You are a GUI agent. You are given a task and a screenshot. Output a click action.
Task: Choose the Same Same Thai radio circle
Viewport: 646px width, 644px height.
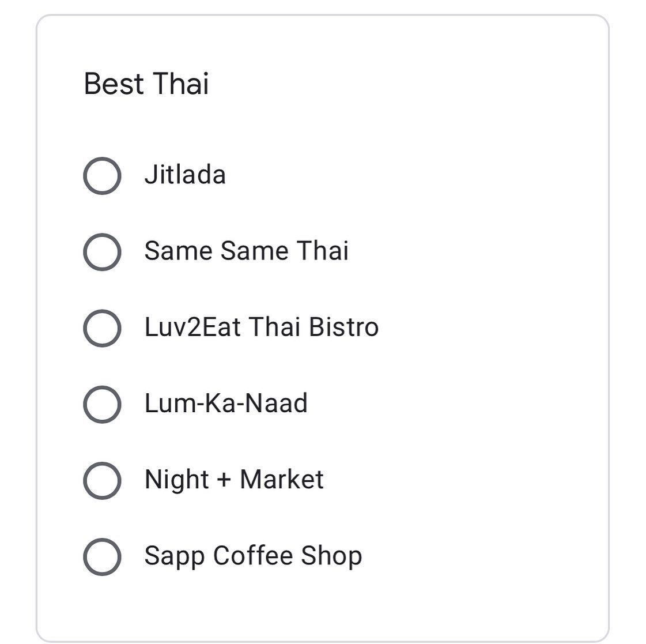102,251
